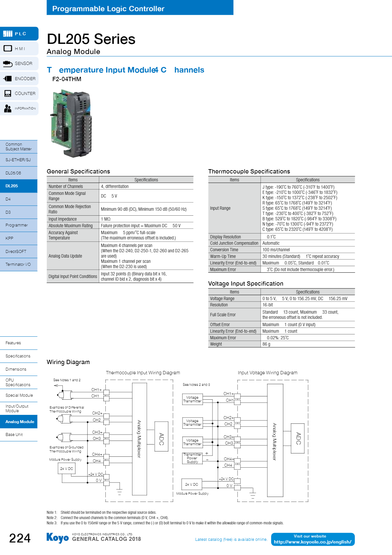The height and width of the screenshot is (555, 392).
Task: Select the DL05/06 side tab
Action: pos(19,173)
